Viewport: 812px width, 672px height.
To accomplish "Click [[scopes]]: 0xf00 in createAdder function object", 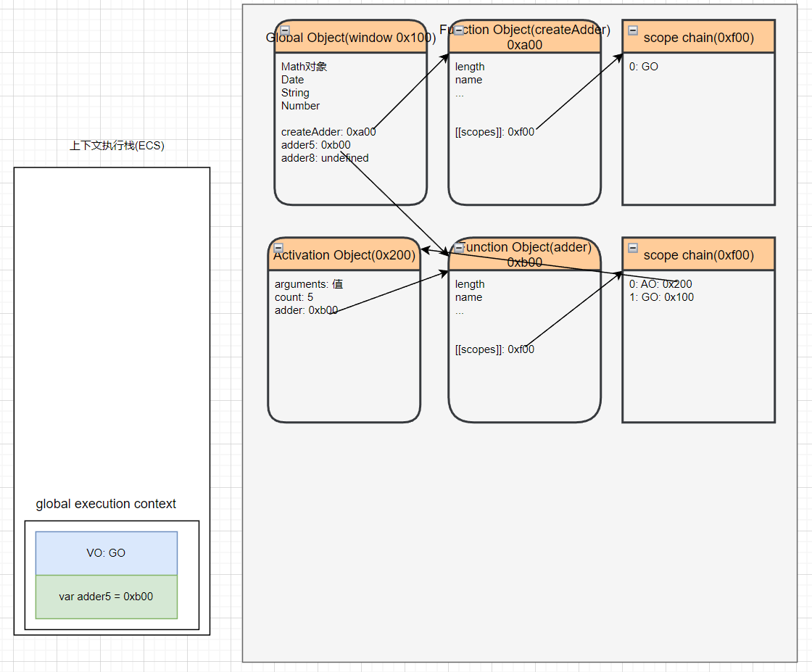I will tap(494, 132).
